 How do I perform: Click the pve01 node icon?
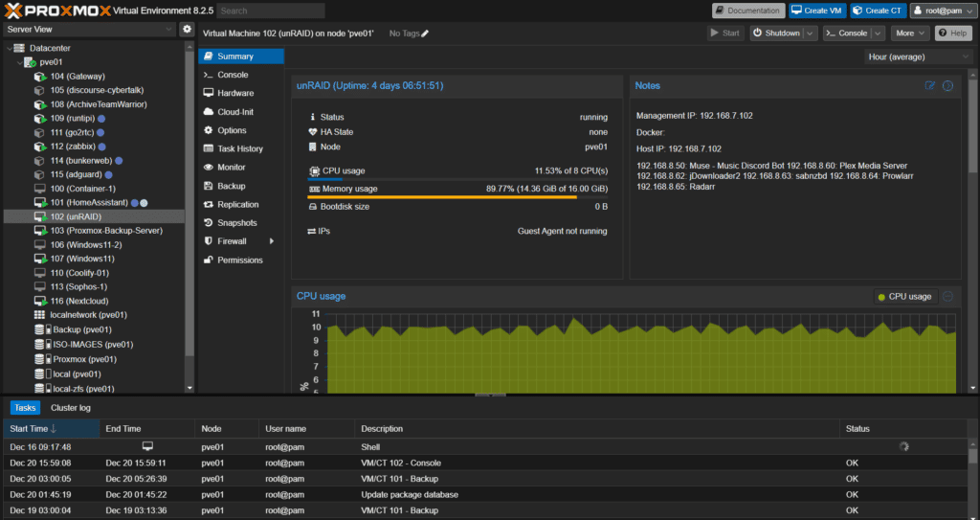tap(30, 62)
